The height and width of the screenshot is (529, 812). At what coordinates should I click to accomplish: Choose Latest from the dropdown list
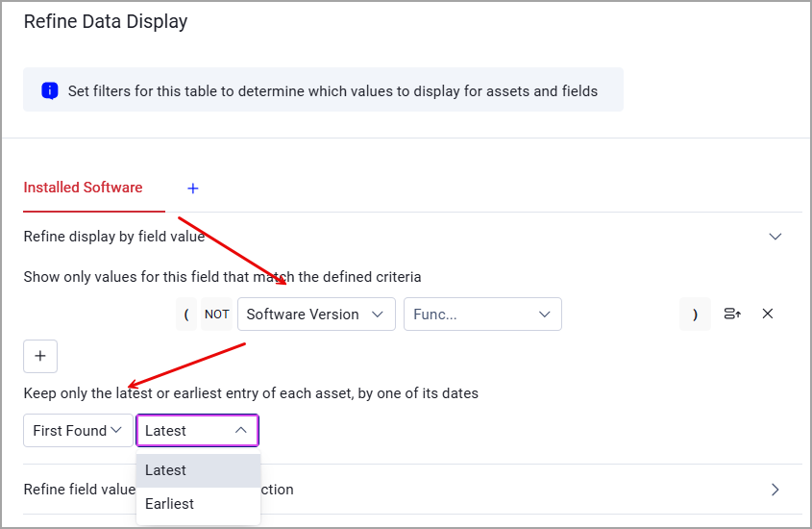click(x=198, y=470)
